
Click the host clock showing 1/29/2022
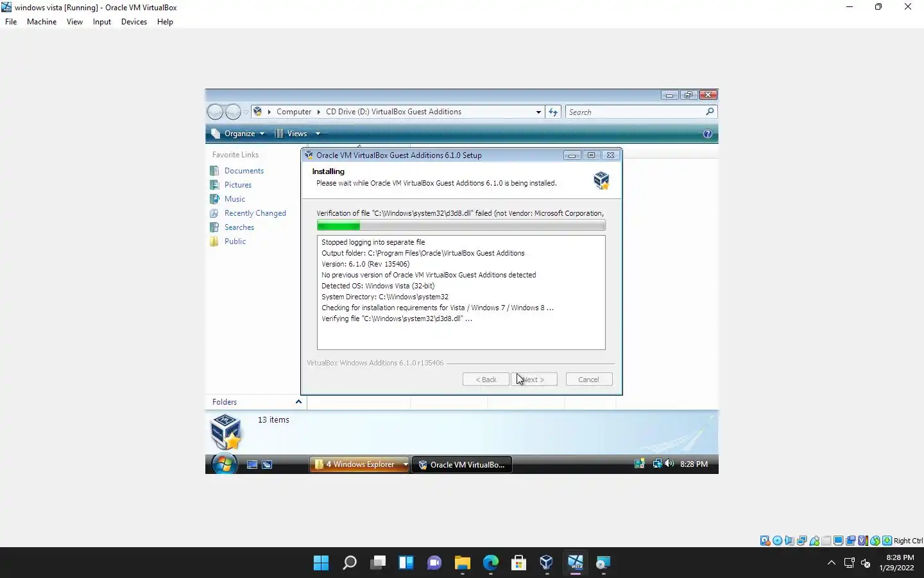[x=897, y=563]
